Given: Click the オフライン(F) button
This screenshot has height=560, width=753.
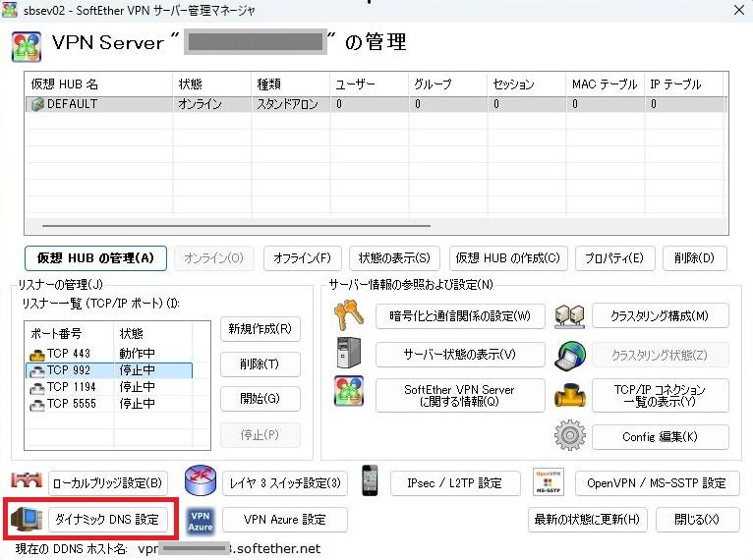Looking at the screenshot, I should click(x=302, y=258).
